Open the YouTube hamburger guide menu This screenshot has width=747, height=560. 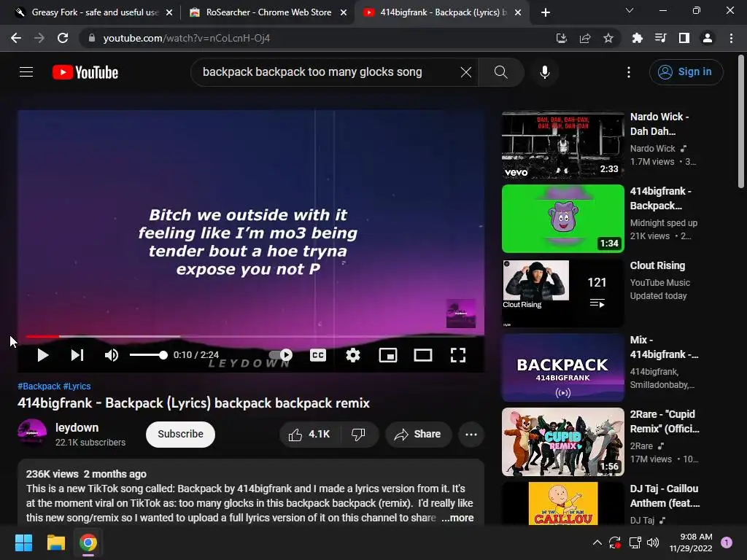tap(26, 72)
